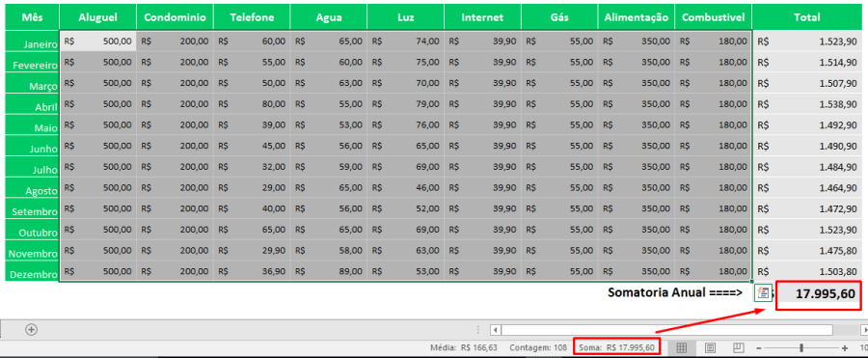Switch to Page Layout view in the status bar

tap(710, 348)
